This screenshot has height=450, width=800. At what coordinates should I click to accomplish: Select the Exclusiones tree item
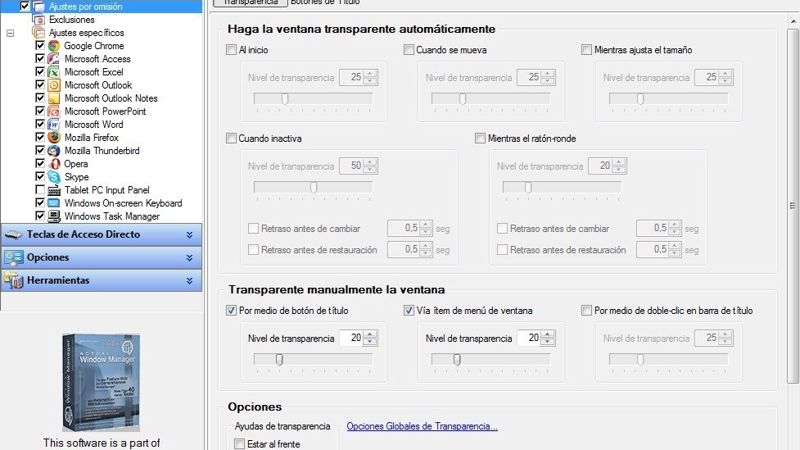point(71,20)
